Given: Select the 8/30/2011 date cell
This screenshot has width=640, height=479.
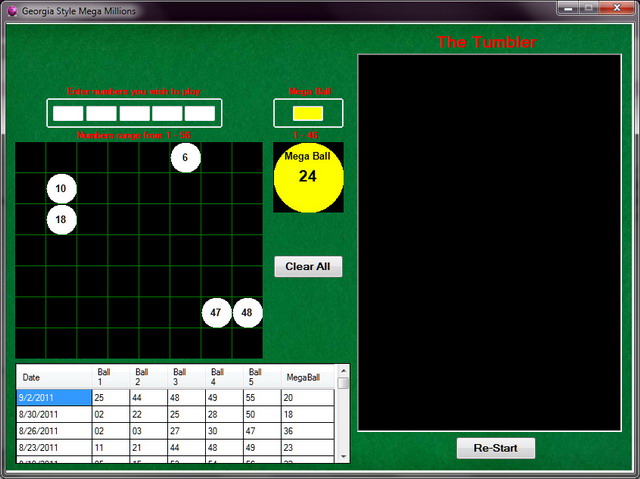Looking at the screenshot, I should pos(54,414).
